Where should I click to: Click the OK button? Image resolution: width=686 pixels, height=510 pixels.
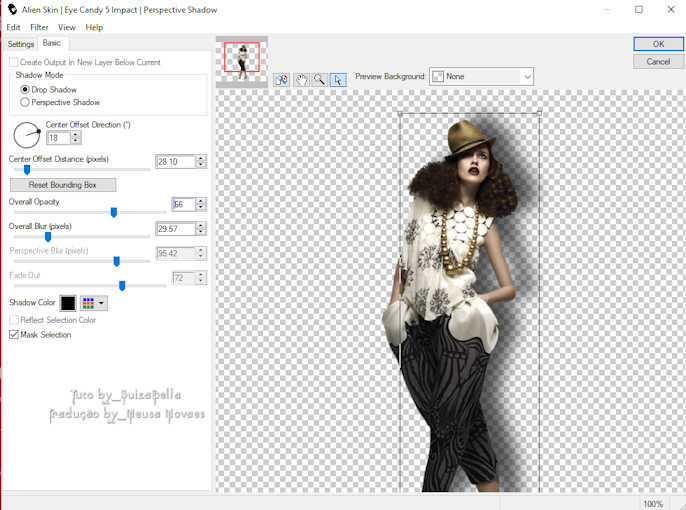pos(658,44)
